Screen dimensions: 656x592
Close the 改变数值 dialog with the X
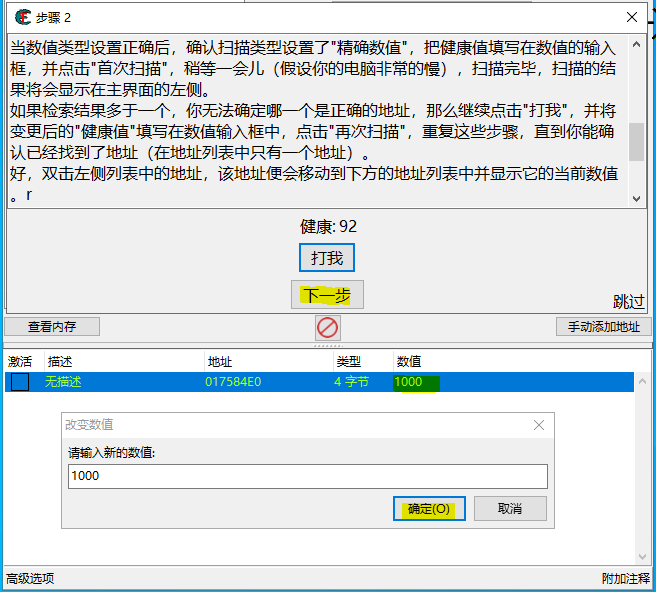tap(539, 425)
